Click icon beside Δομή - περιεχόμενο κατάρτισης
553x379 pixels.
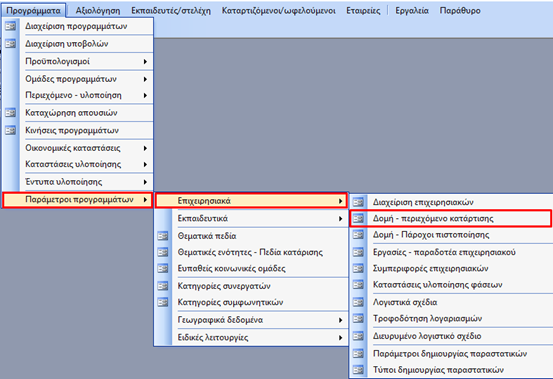(358, 218)
